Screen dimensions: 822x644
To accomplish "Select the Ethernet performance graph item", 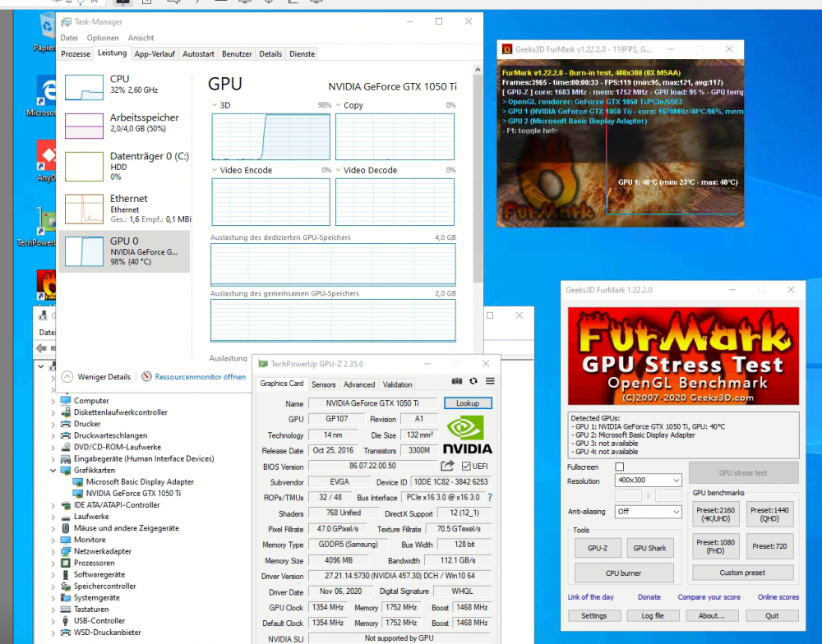I will coord(125,209).
